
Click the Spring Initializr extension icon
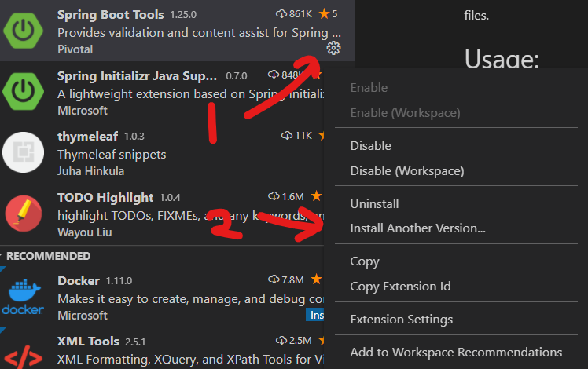(24, 92)
